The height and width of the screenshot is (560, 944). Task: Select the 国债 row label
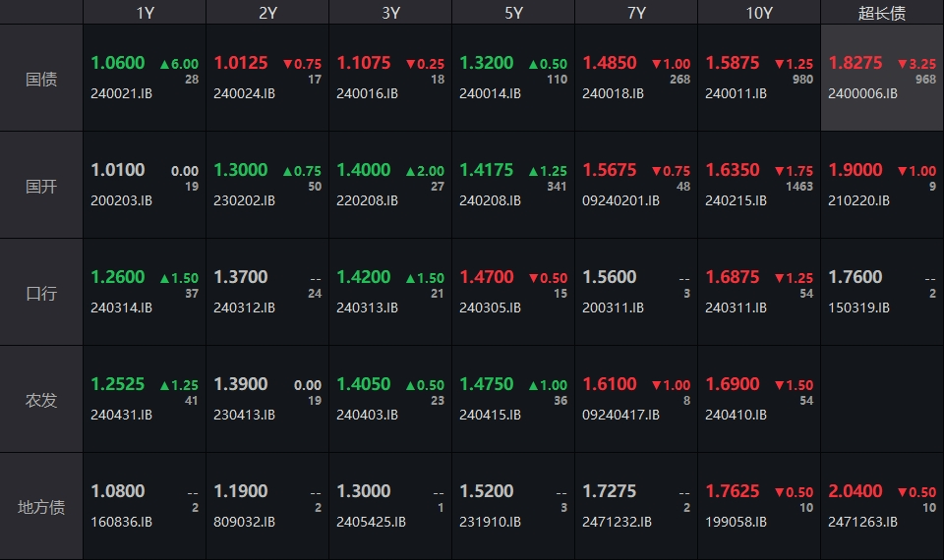click(x=41, y=79)
